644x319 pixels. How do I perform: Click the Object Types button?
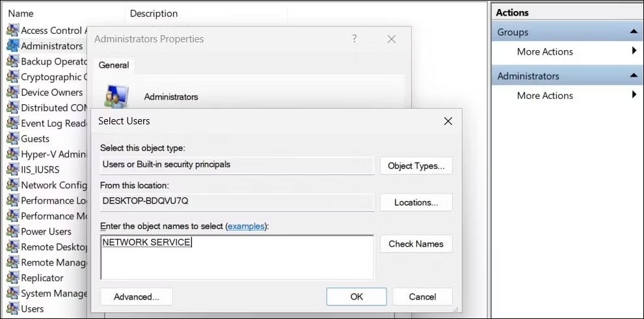(x=416, y=166)
